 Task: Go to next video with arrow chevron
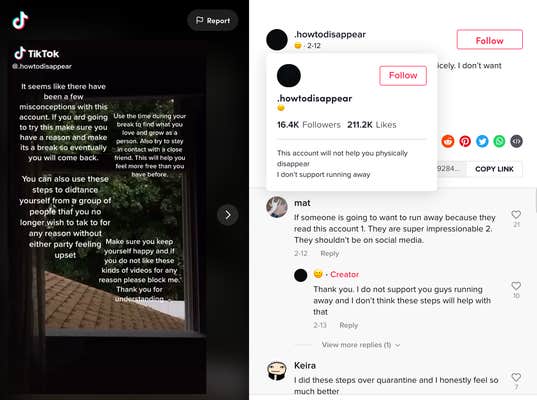[x=228, y=215]
